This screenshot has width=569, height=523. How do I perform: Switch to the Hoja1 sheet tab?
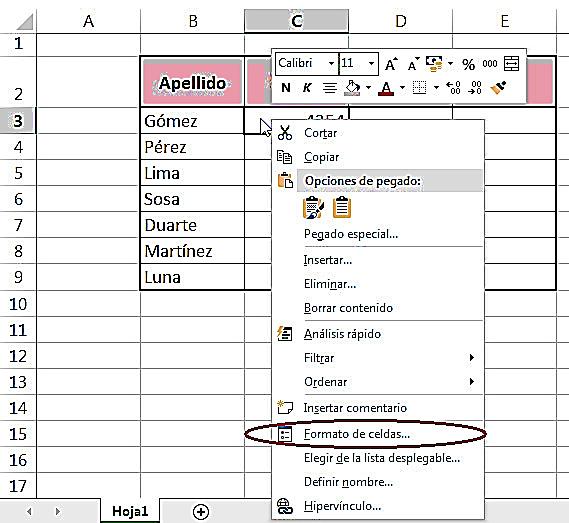[x=130, y=511]
